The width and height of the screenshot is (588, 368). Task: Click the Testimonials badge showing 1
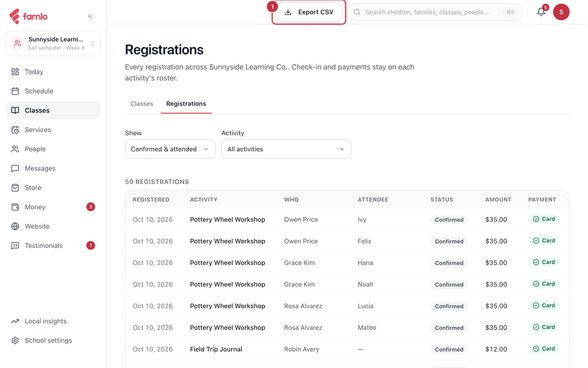(91, 246)
